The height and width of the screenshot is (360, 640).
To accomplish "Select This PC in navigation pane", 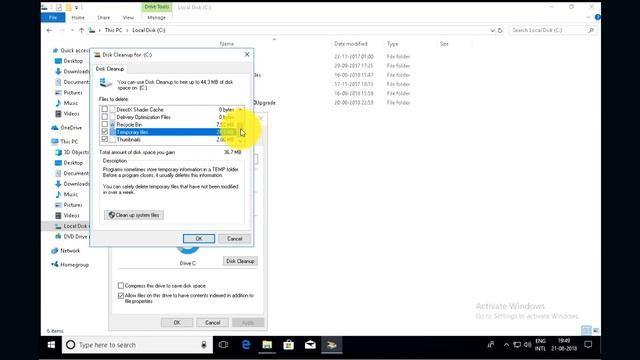I will coord(65,141).
